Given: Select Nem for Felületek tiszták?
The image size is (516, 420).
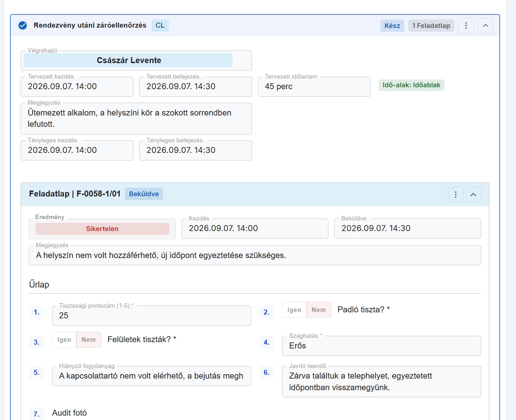Looking at the screenshot, I should coord(89,340).
